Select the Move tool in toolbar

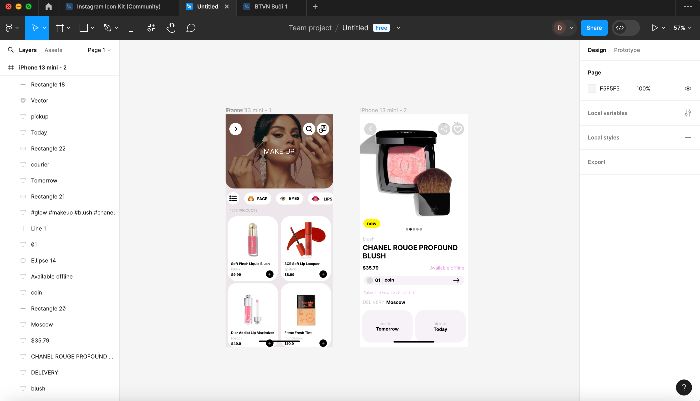tap(35, 28)
